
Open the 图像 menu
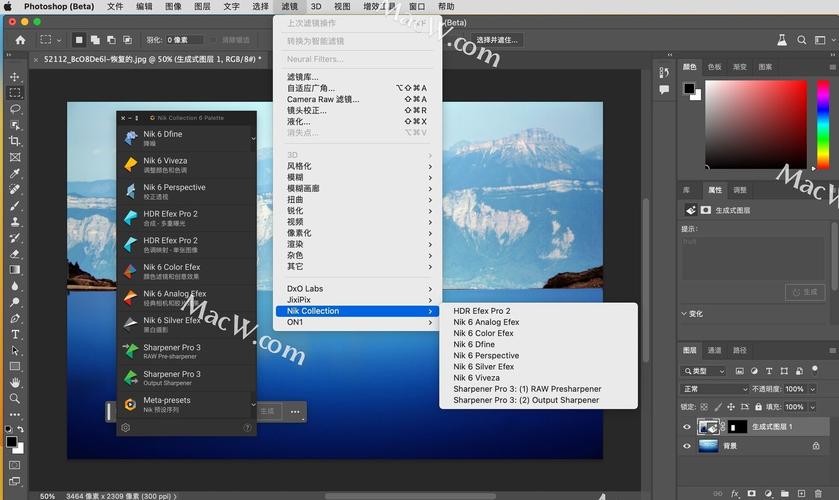[173, 6]
